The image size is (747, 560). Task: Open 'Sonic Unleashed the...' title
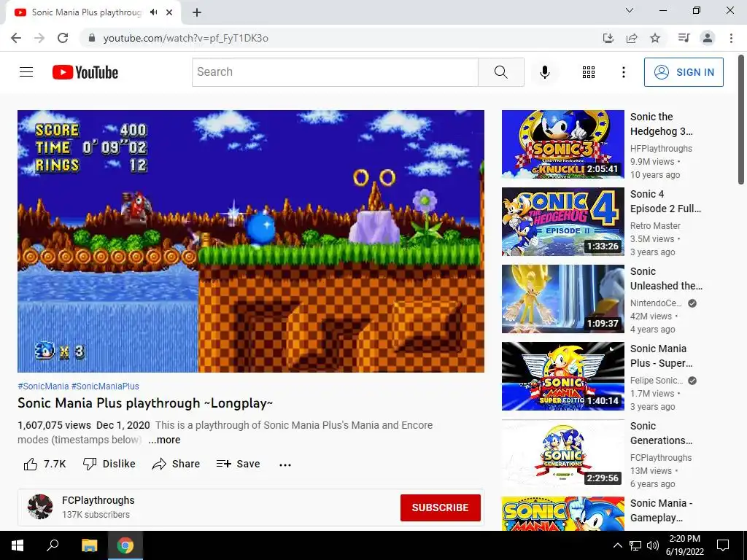(x=666, y=279)
